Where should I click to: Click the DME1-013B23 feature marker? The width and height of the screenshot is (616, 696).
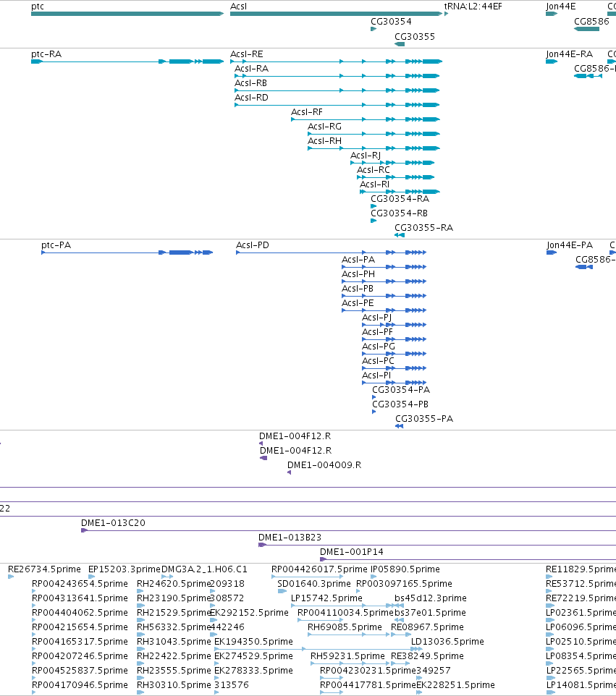coord(263,545)
